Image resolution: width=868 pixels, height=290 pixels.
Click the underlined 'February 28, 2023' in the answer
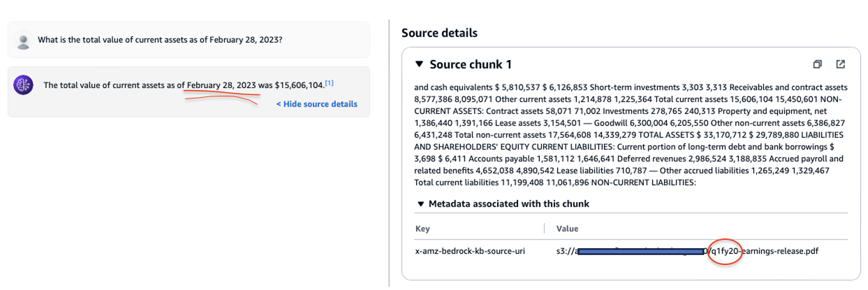221,85
